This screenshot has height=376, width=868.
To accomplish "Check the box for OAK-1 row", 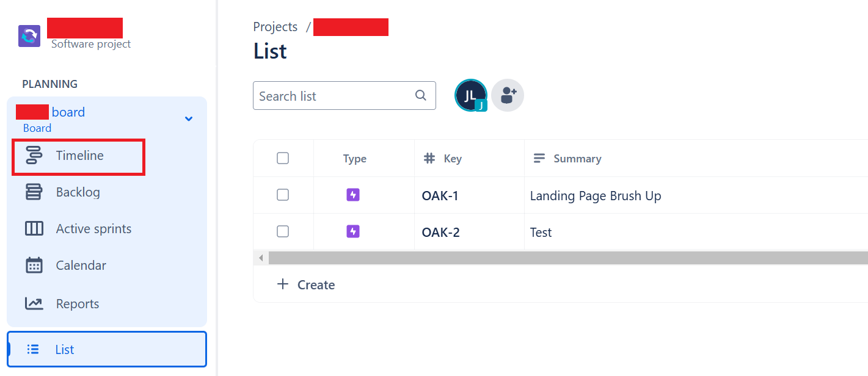I will (283, 195).
